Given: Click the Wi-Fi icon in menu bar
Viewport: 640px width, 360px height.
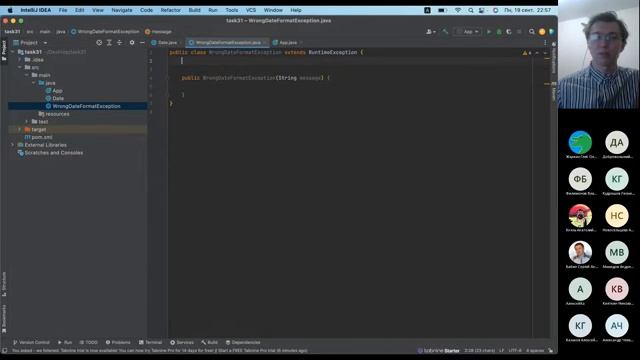Looking at the screenshot, I should tap(458, 10).
